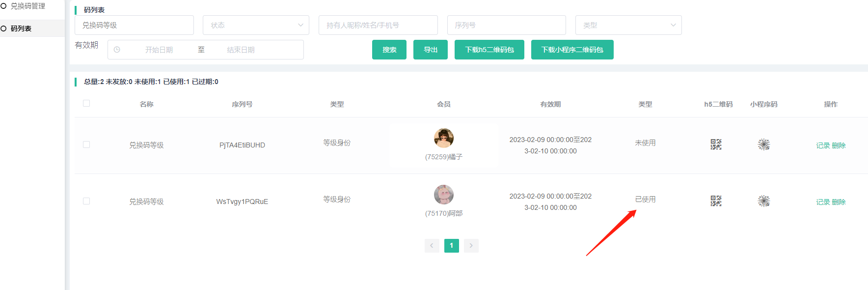Click the 有效期 column header
The width and height of the screenshot is (868, 290).
coord(550,104)
